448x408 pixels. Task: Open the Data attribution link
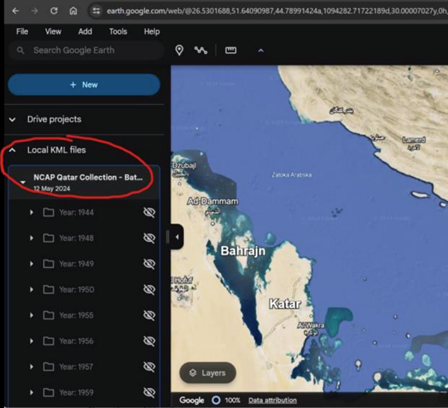(x=272, y=400)
